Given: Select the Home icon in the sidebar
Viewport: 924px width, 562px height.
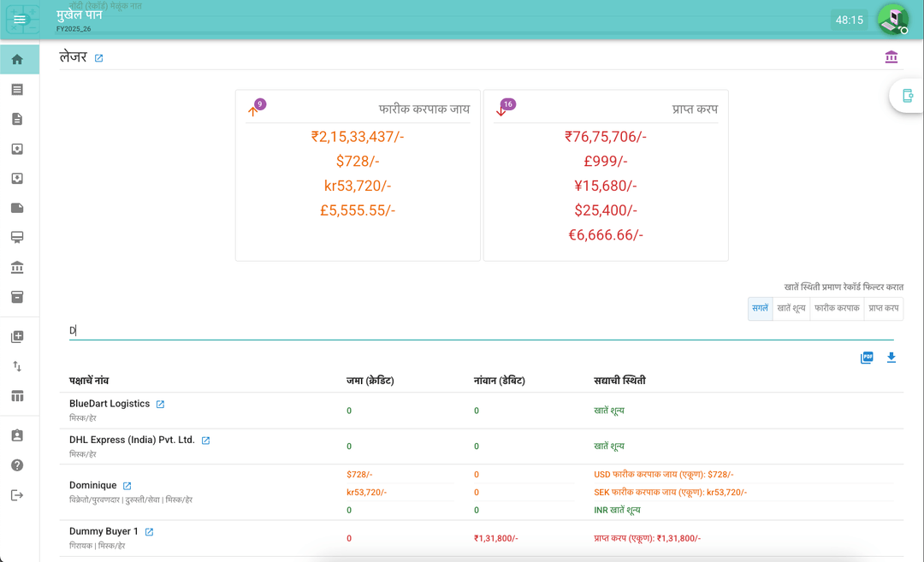Looking at the screenshot, I should 19,59.
